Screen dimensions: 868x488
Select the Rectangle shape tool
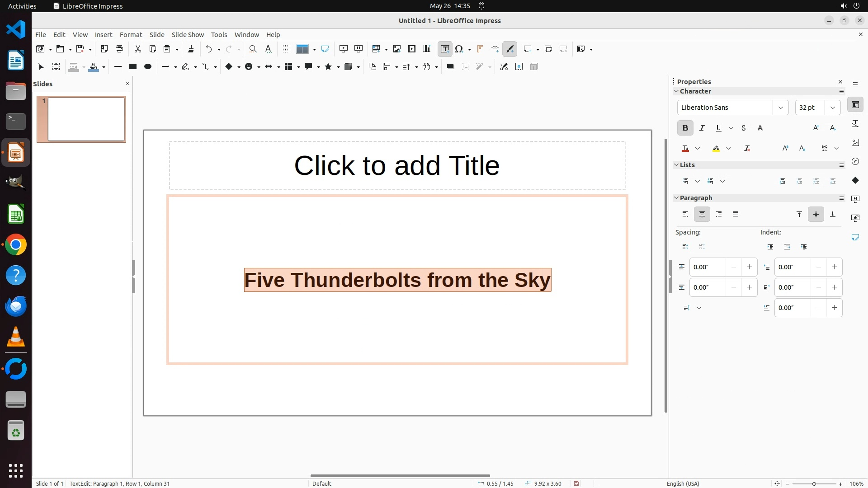[132, 67]
